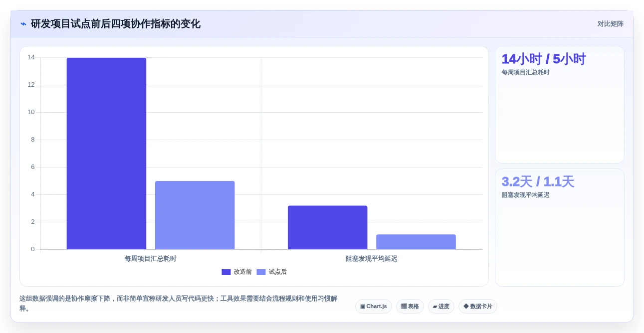Click the 阻塞发现平均延迟 x-axis label
Viewport: 644px width, 333px height.
pyautogui.click(x=372, y=259)
